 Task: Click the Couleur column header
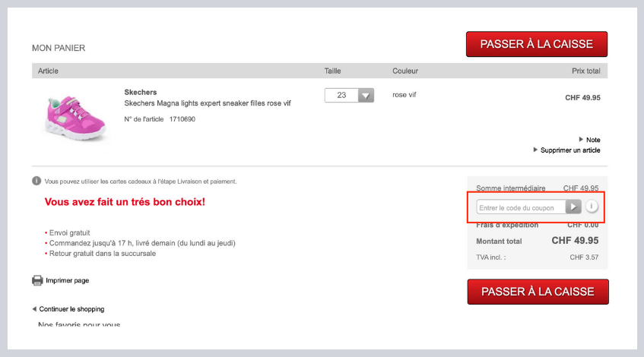point(405,71)
